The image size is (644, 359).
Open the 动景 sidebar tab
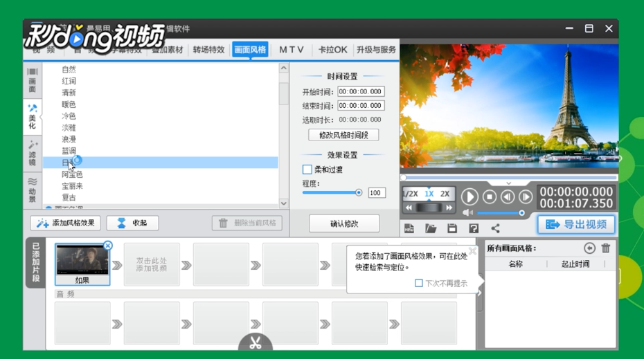tap(33, 190)
